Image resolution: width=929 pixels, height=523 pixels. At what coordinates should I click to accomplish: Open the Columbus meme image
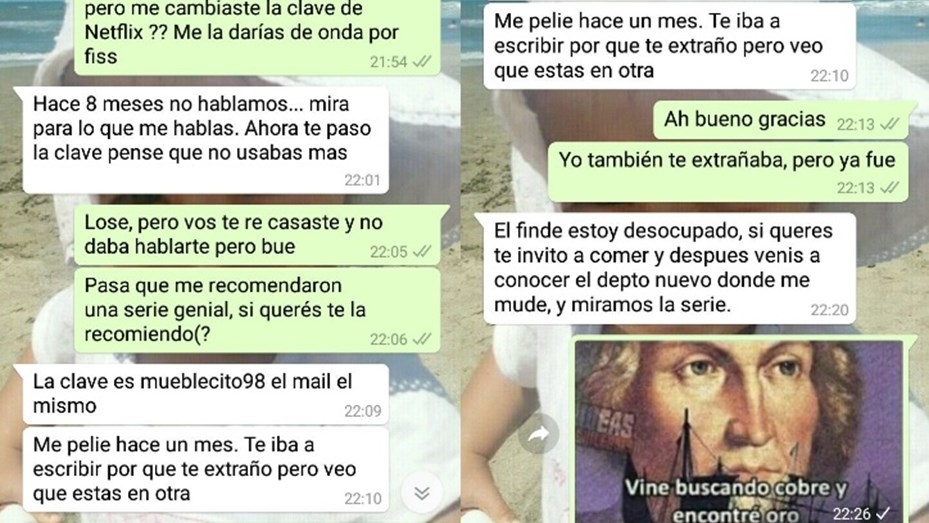point(739,431)
